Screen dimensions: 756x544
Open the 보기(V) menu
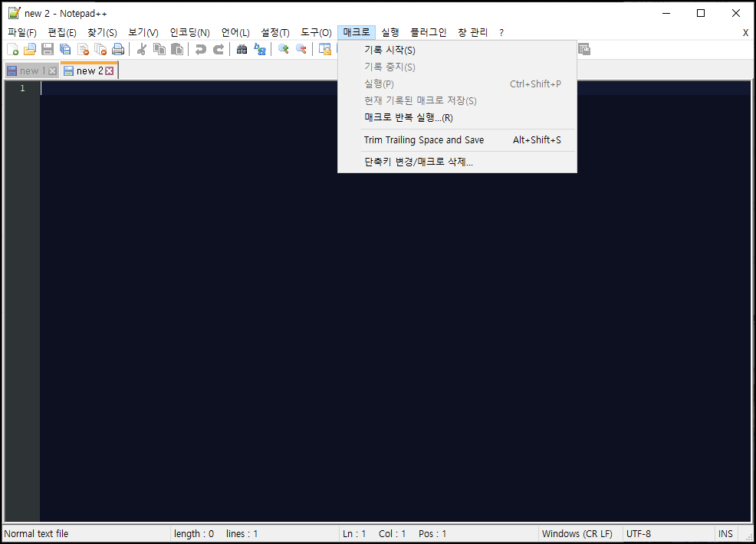(x=143, y=32)
